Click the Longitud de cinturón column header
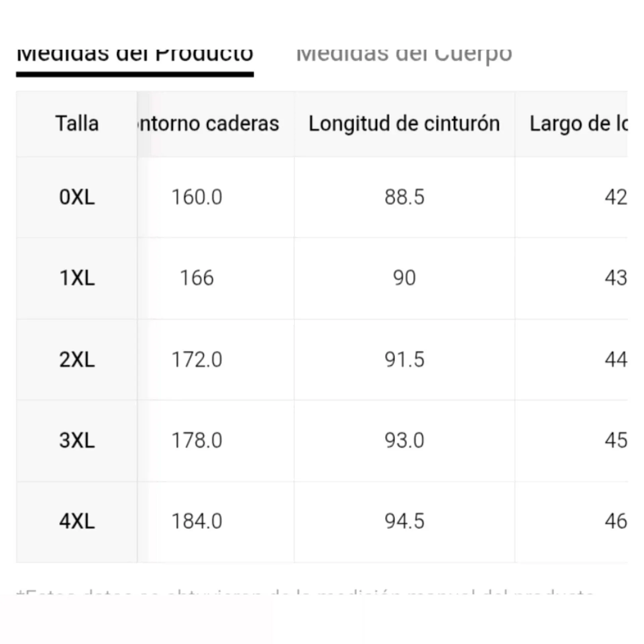 [x=404, y=123]
